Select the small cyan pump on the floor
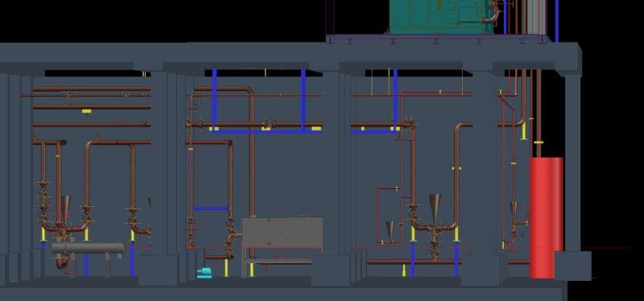The width and height of the screenshot is (644, 301). click(x=204, y=273)
